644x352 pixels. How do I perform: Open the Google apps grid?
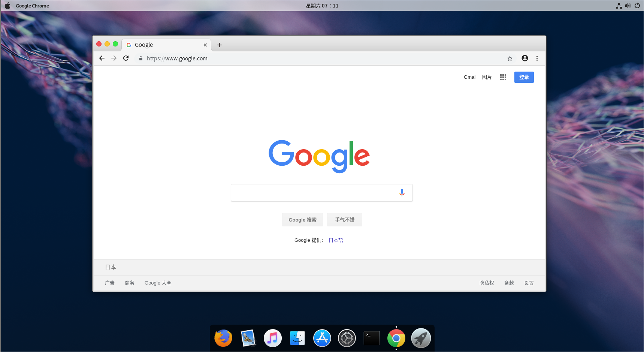(503, 77)
